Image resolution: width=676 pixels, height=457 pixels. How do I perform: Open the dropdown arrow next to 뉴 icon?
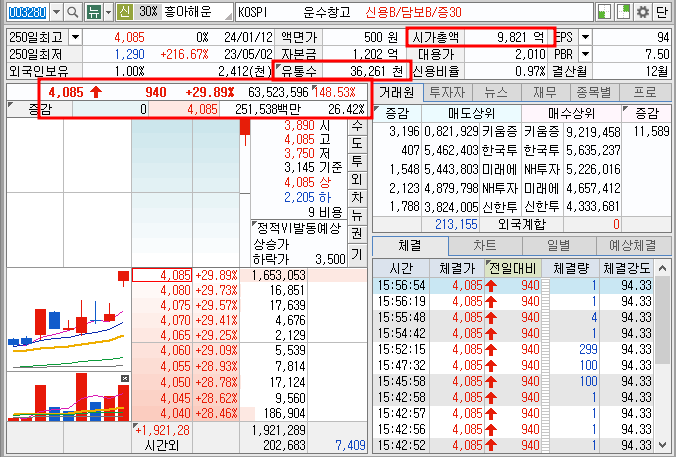(109, 12)
